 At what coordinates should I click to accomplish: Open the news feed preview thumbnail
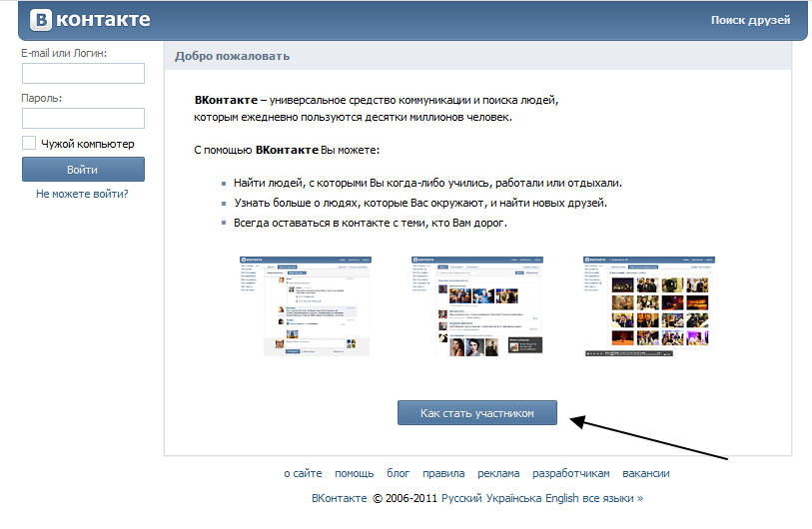477,305
